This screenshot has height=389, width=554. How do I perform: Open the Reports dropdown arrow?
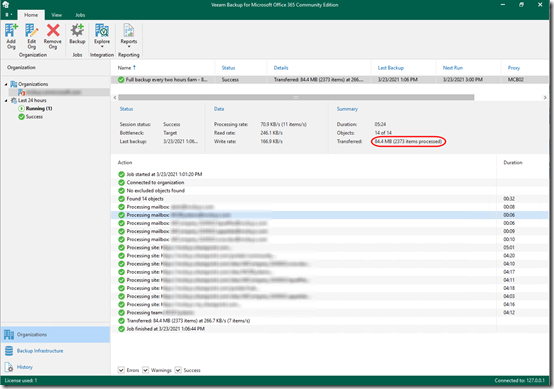pos(129,47)
